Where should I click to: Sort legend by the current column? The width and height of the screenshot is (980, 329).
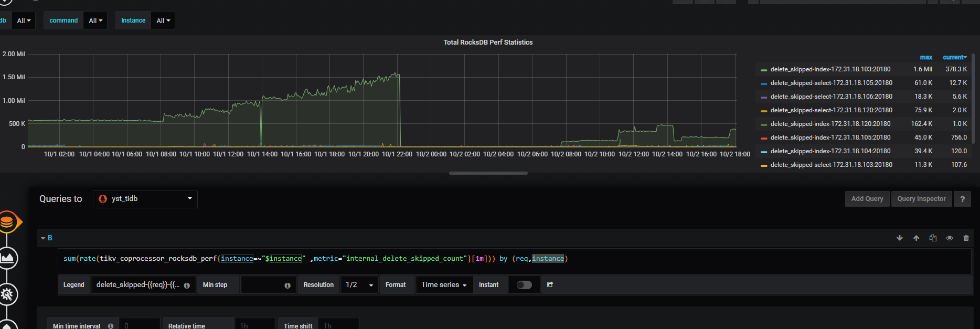(x=954, y=57)
